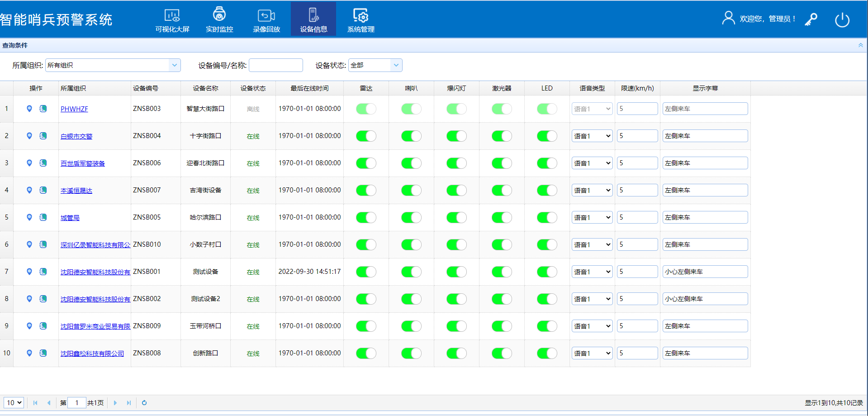Viewport: 868px width, 416px height.
Task: Open 语音类型 dropdown for ZNSB006
Action: tap(592, 163)
